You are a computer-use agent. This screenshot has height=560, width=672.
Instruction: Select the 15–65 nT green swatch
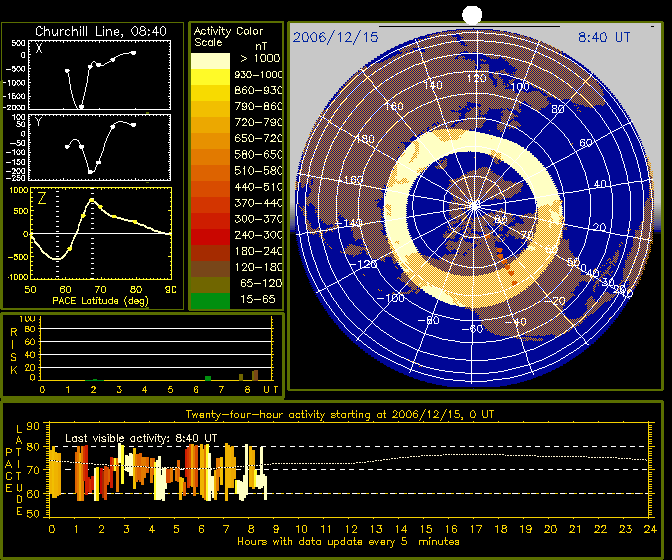tap(210, 301)
